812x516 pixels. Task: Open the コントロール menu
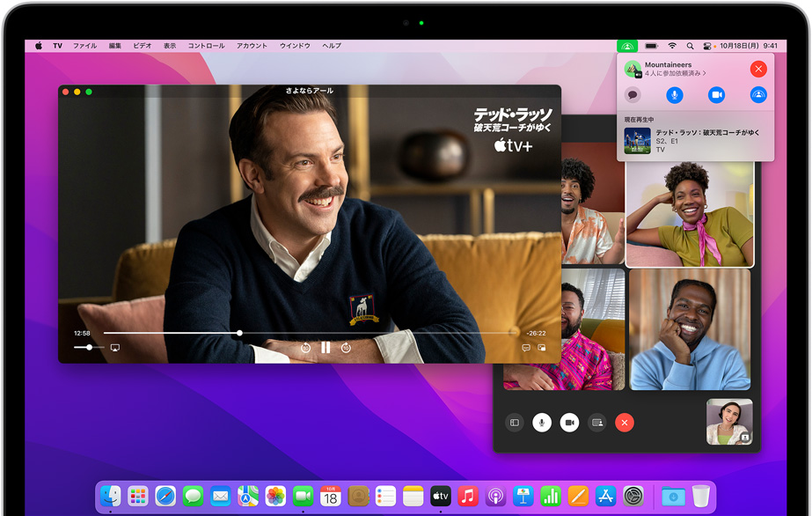(208, 45)
